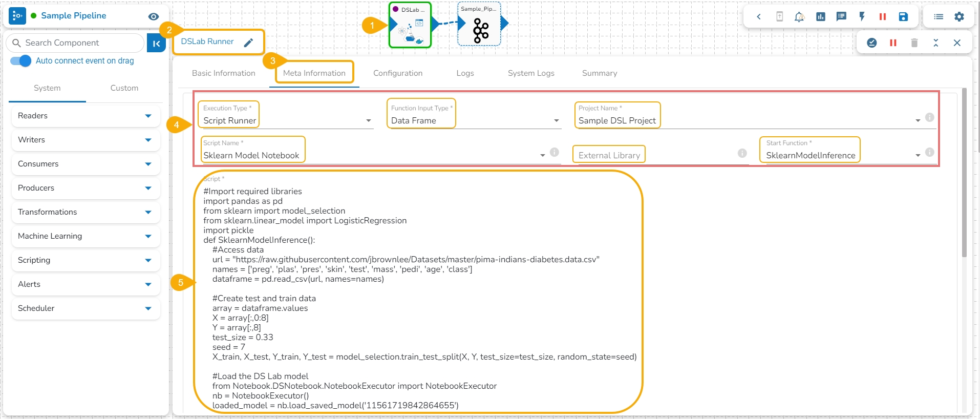Screen dimensions: 980x419
Task: Expand the Alerts component group
Action: click(x=86, y=284)
